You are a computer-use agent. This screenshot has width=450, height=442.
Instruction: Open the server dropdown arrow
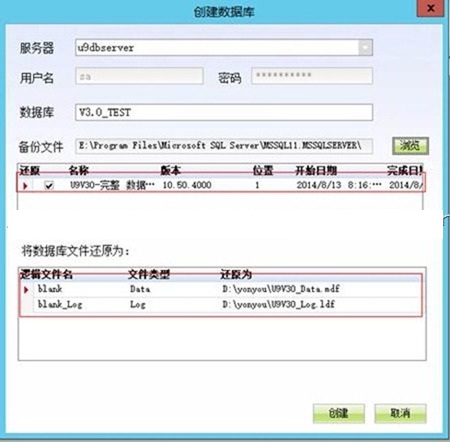point(365,48)
